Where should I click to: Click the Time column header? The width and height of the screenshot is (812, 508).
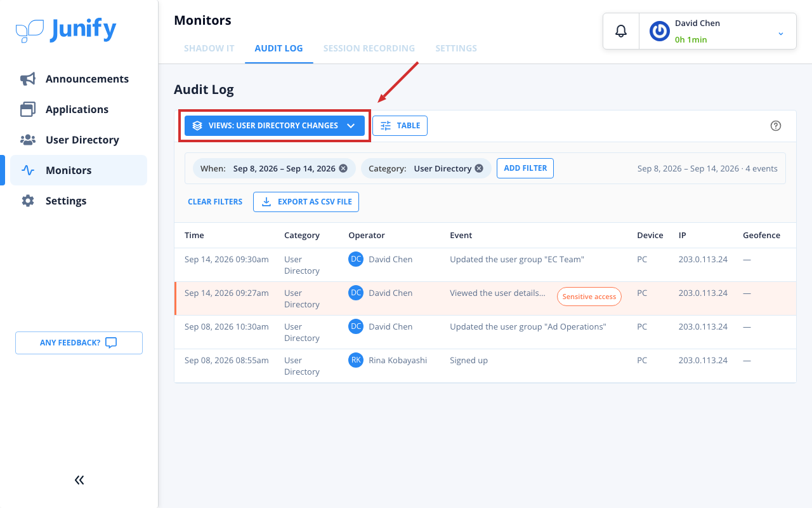pos(194,235)
